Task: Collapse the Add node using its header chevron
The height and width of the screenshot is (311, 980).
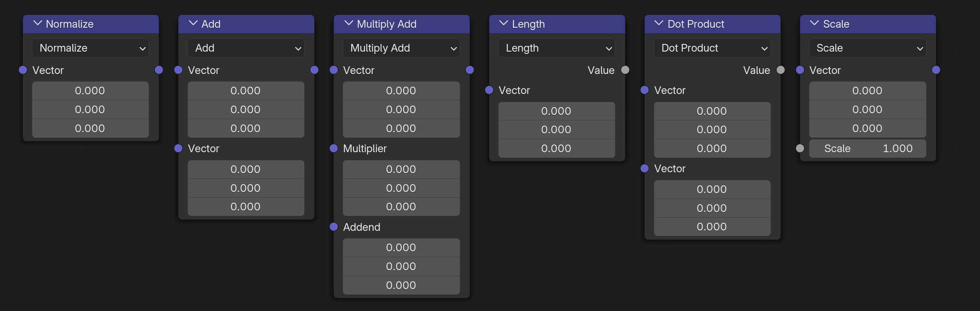Action: tap(193, 24)
